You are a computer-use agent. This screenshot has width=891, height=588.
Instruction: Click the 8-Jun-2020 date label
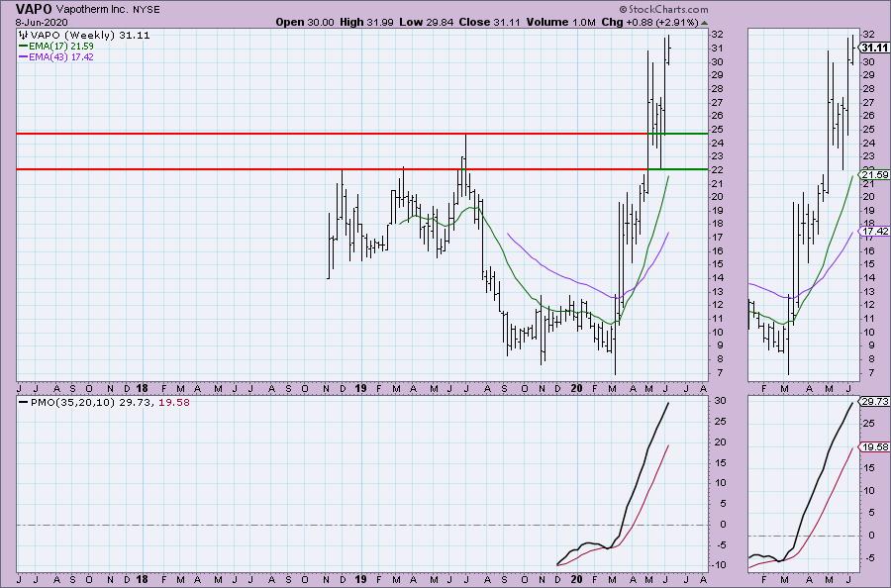(x=42, y=23)
